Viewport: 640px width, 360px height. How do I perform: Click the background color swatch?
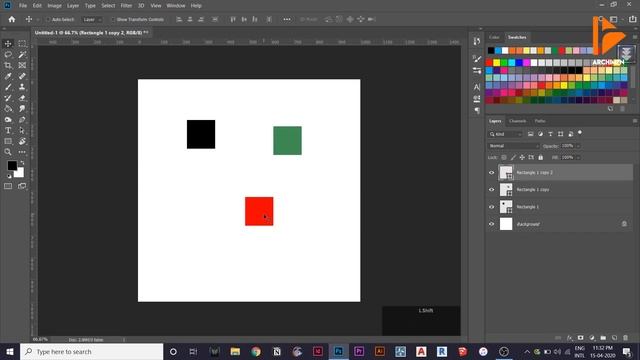(x=20, y=173)
